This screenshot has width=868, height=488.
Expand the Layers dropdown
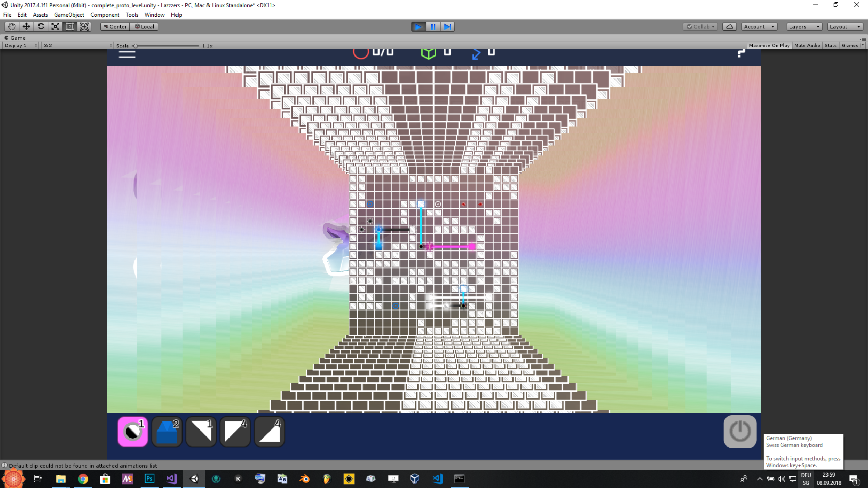point(804,27)
